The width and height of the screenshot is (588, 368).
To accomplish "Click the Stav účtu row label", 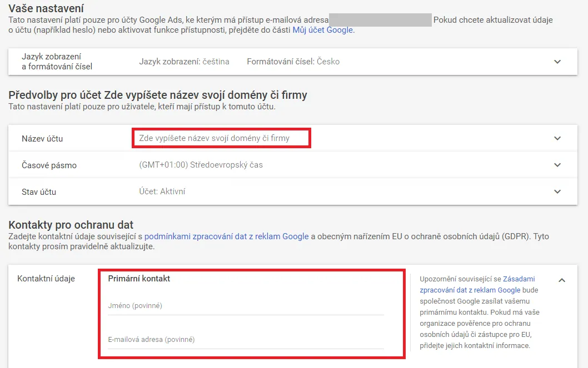I will (x=39, y=192).
